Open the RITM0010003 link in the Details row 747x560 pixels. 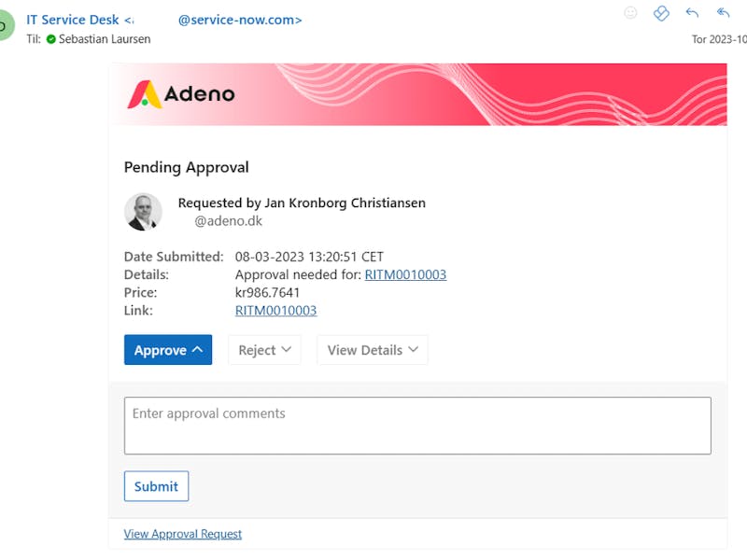pyautogui.click(x=405, y=274)
